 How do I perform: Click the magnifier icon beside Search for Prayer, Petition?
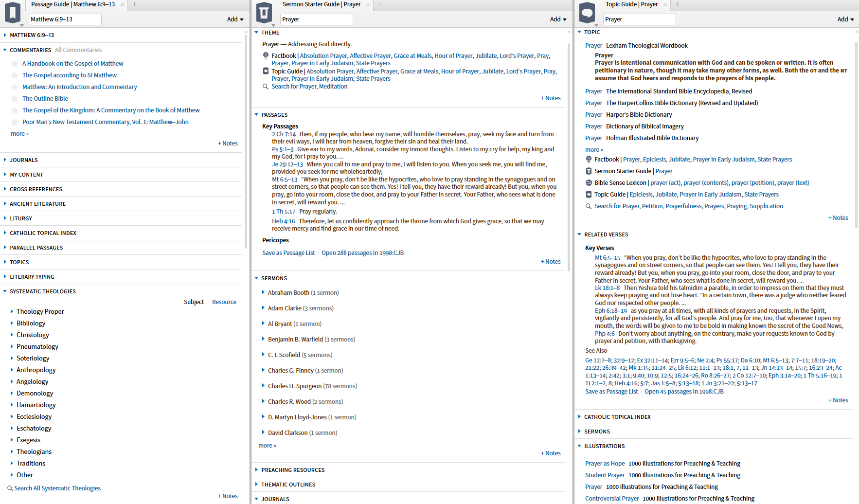tap(589, 206)
